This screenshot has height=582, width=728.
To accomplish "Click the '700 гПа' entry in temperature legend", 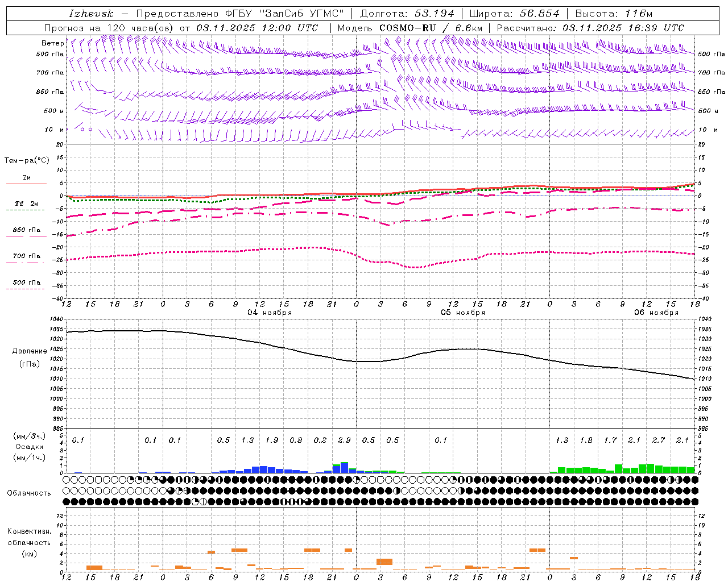I will pyautogui.click(x=27, y=256).
